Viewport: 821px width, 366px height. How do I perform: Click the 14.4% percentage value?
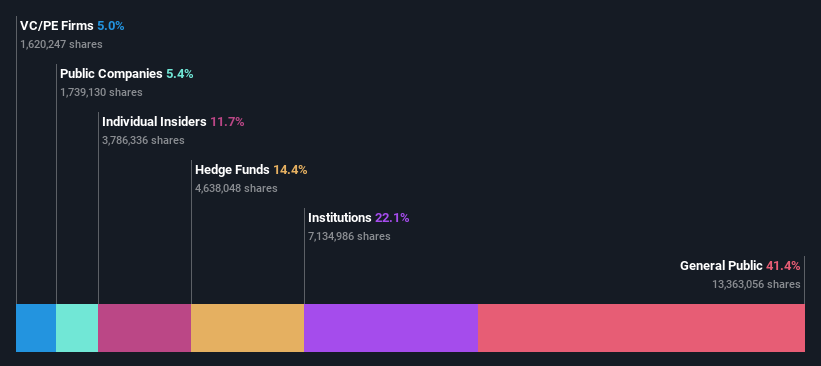(290, 170)
